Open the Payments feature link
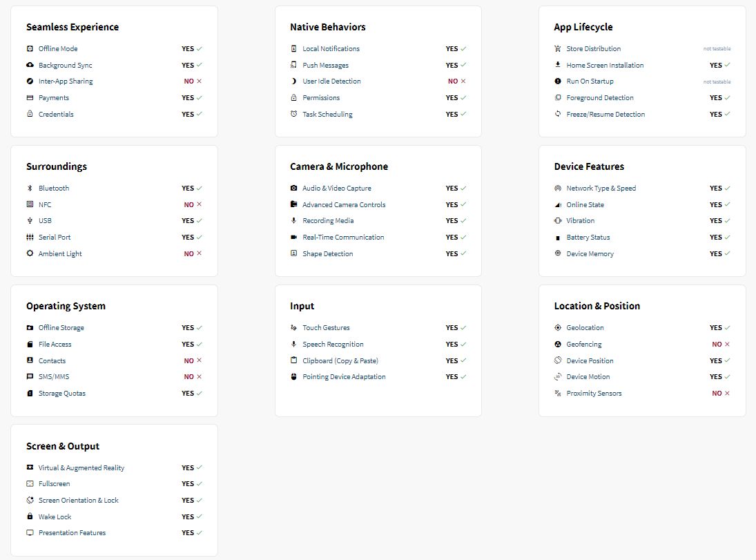Image resolution: width=756 pixels, height=560 pixels. tap(54, 98)
